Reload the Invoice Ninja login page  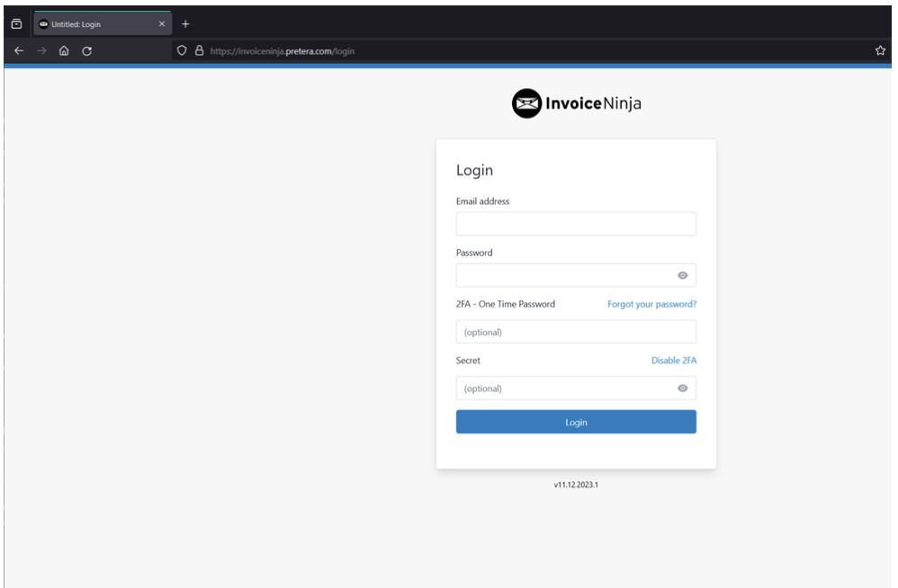[x=87, y=51]
